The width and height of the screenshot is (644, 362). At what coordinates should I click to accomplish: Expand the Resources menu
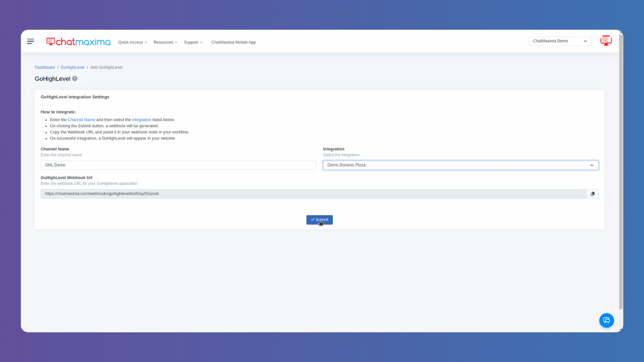coord(166,42)
